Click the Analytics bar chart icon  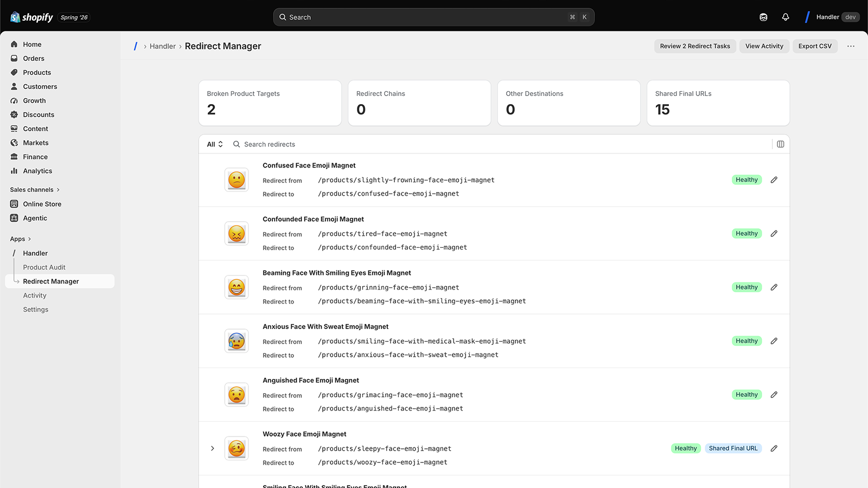(x=14, y=171)
